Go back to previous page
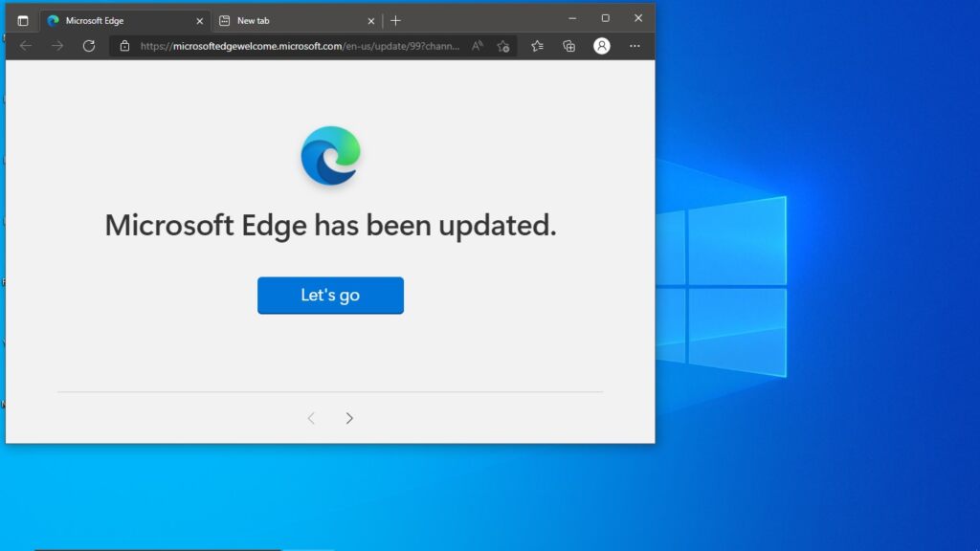The width and height of the screenshot is (980, 551). (x=26, y=46)
